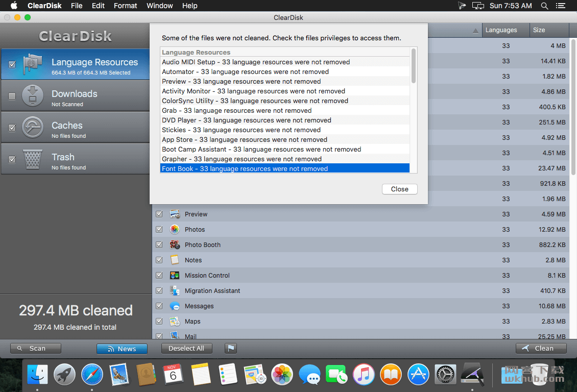The image size is (577, 392).
Task: Uncheck the Trash checkbox
Action: 12,159
